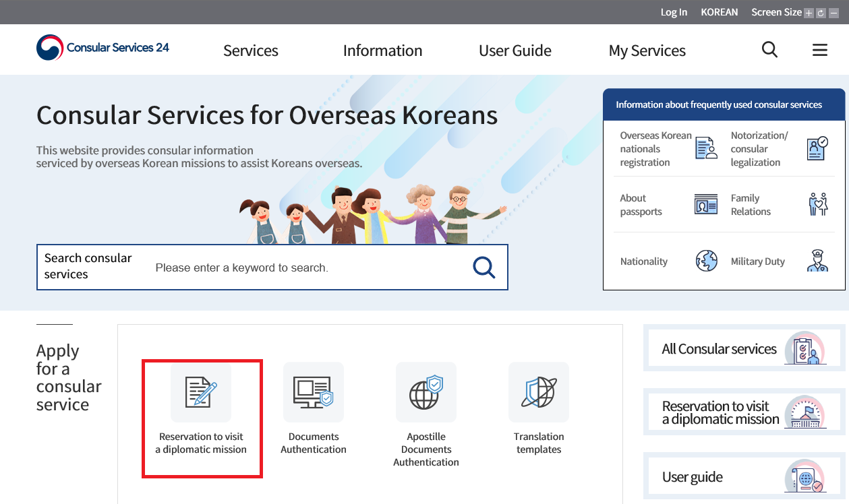Open the All Consular services banner
849x504 pixels.
(x=744, y=349)
